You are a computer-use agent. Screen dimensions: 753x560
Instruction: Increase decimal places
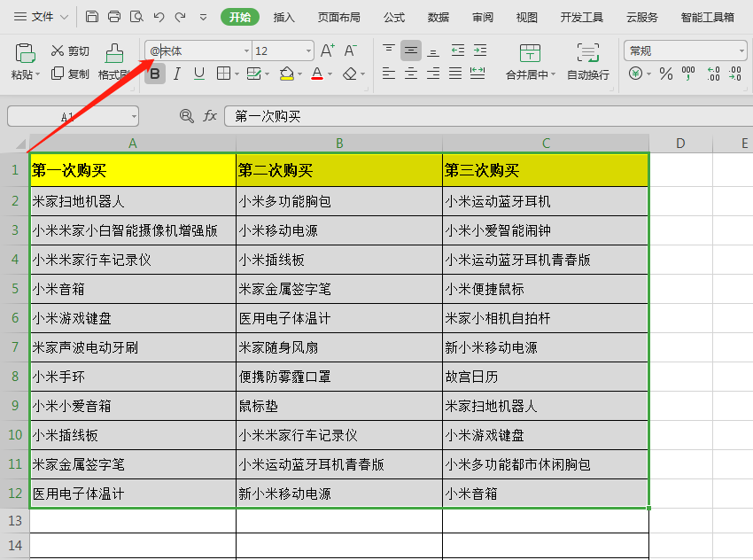click(713, 74)
